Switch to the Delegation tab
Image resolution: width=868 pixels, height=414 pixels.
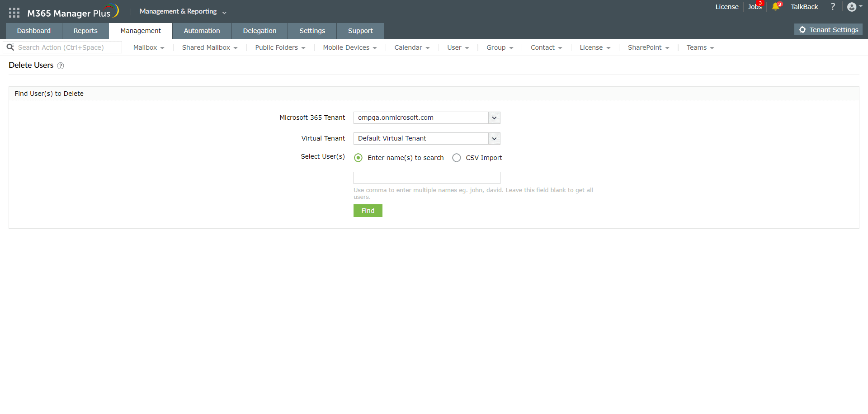(259, 31)
